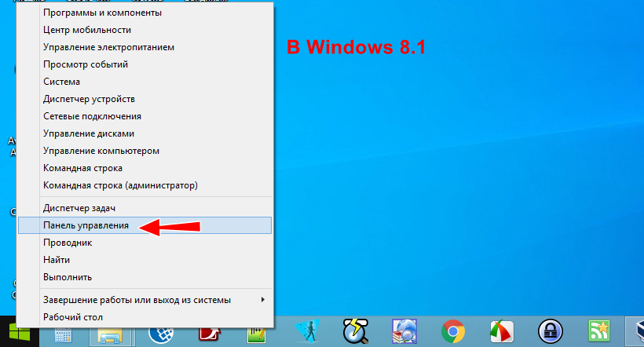The width and height of the screenshot is (644, 347).
Task: Open the red-green fan taskbar icon
Action: pos(502,331)
